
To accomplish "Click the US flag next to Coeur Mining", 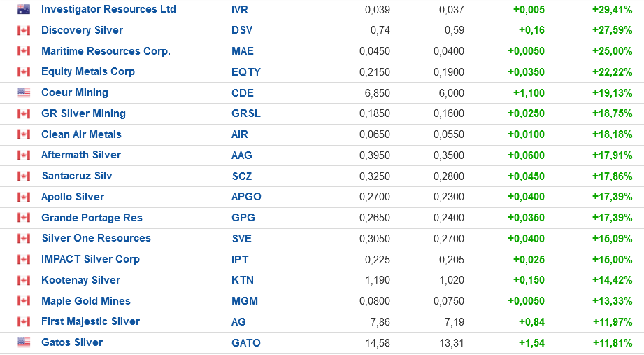I will pos(24,93).
